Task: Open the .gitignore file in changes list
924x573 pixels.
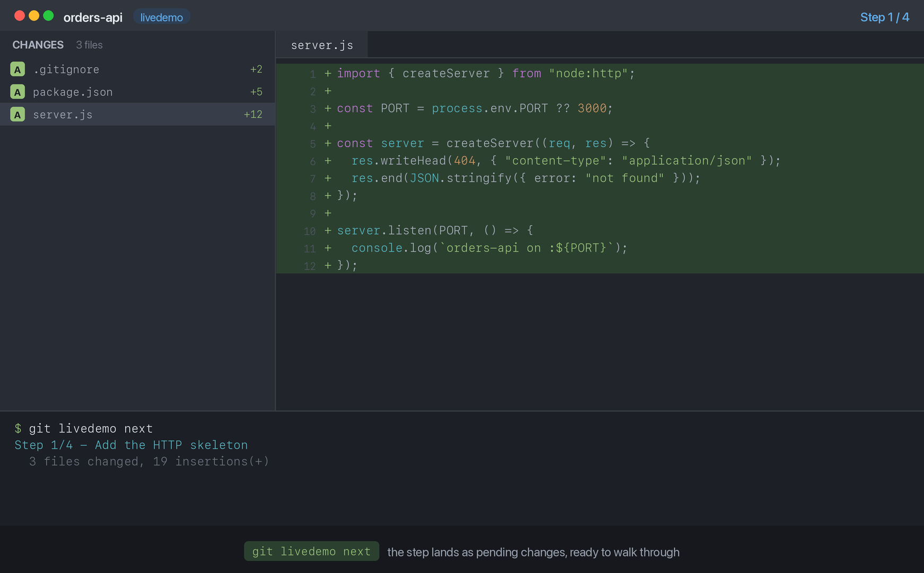Action: [137, 69]
